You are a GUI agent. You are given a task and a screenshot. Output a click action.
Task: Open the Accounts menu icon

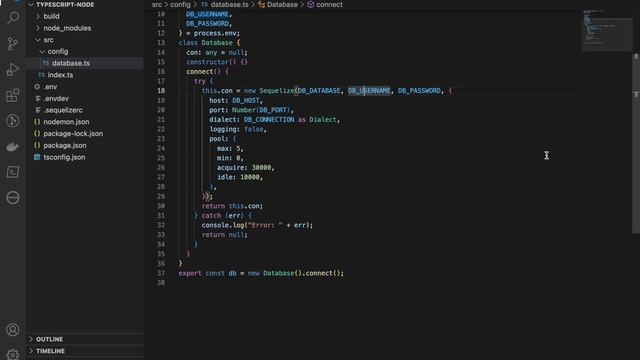(13, 330)
